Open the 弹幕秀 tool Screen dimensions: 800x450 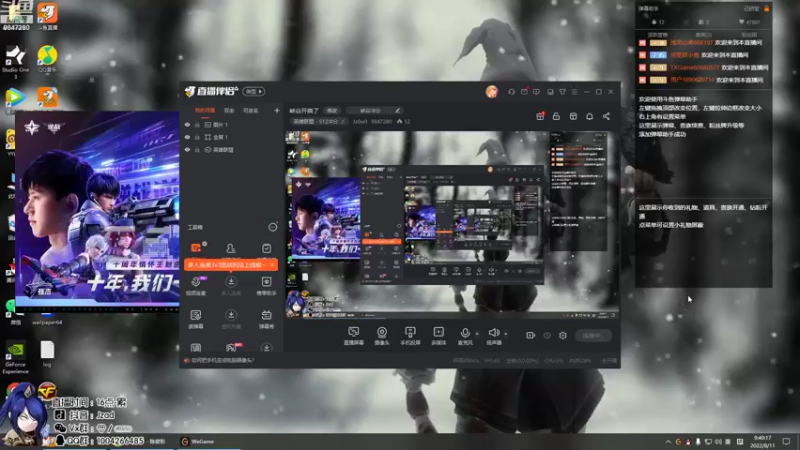click(266, 319)
